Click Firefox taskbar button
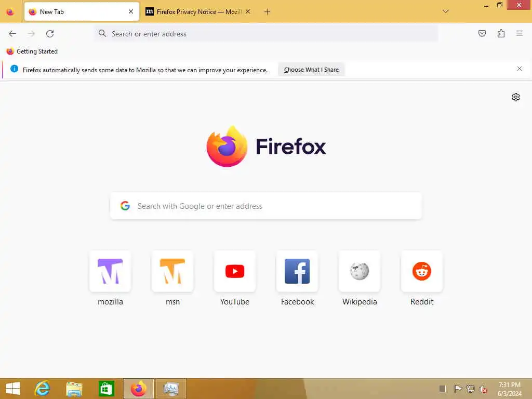532x399 pixels. pos(138,389)
